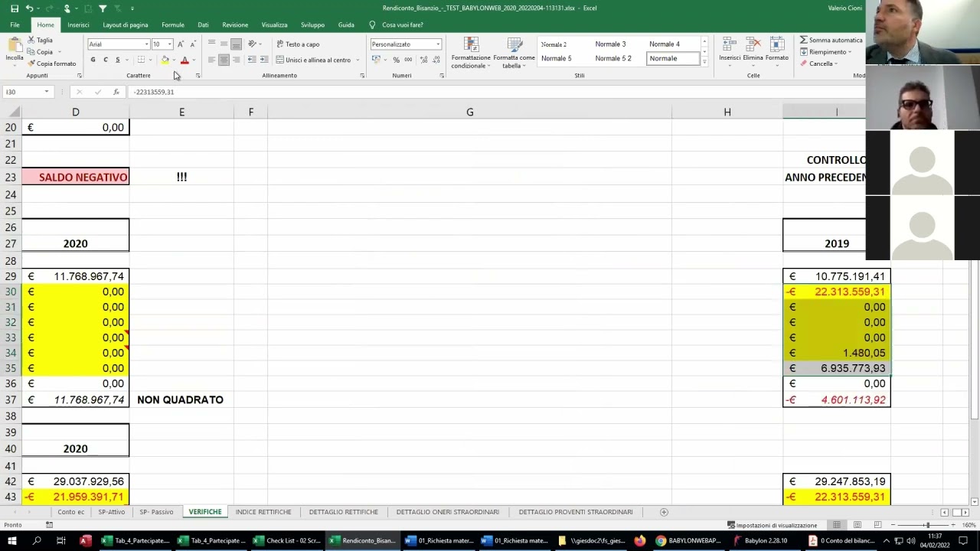
Task: Open the Formule ribbon tab
Action: 173,24
